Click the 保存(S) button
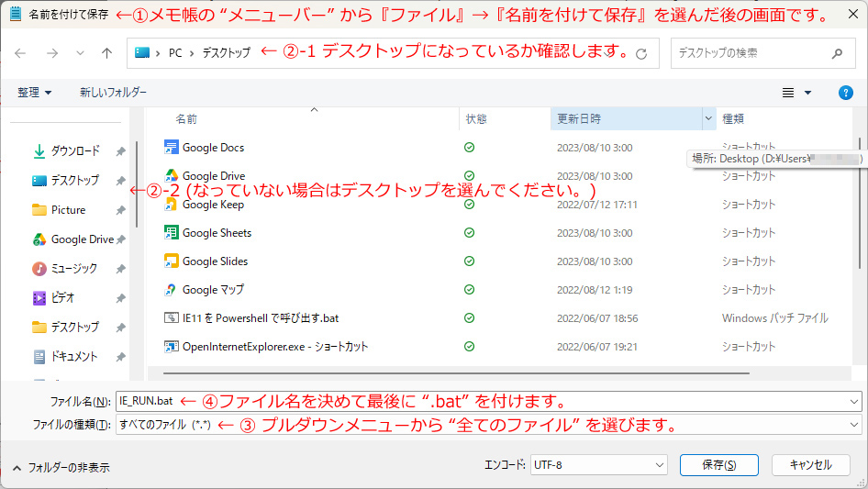The height and width of the screenshot is (489, 868). 719,465
